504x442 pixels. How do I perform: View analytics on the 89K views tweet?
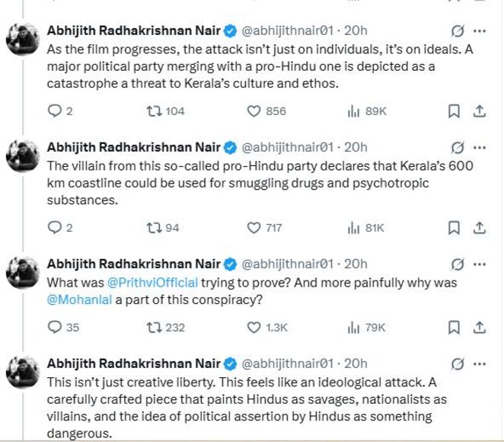(x=353, y=111)
